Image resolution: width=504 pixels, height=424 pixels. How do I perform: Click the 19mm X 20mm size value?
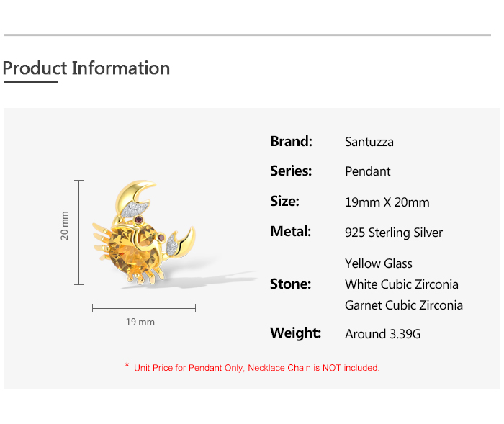point(387,202)
